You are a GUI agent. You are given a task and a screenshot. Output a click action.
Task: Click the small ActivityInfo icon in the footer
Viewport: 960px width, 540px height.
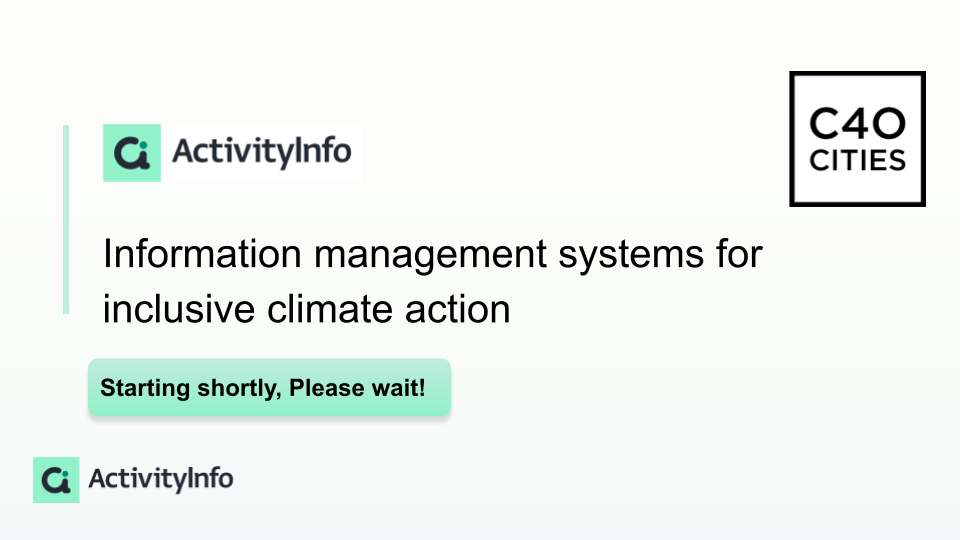coord(56,480)
